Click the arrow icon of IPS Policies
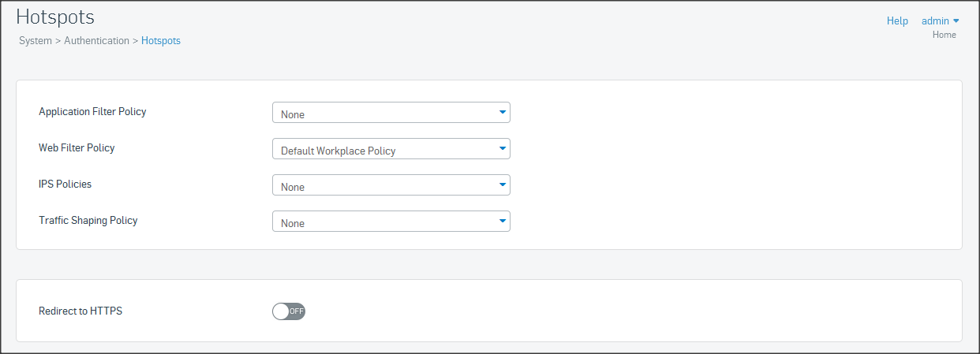Viewport: 980px width, 354px height. pos(503,184)
